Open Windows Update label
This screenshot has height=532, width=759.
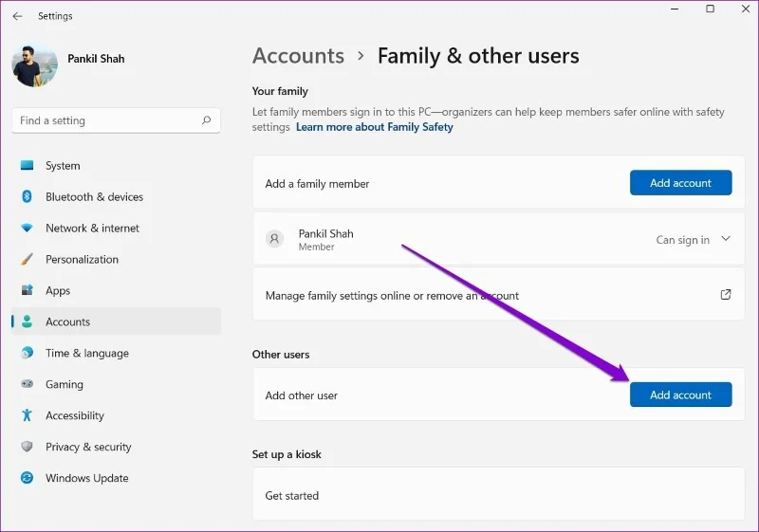87,478
